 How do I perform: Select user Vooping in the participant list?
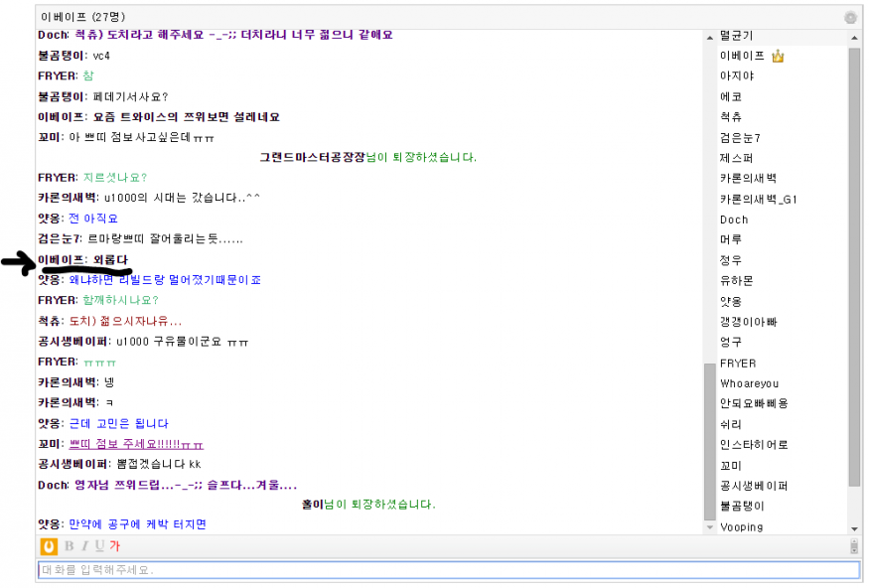click(742, 527)
